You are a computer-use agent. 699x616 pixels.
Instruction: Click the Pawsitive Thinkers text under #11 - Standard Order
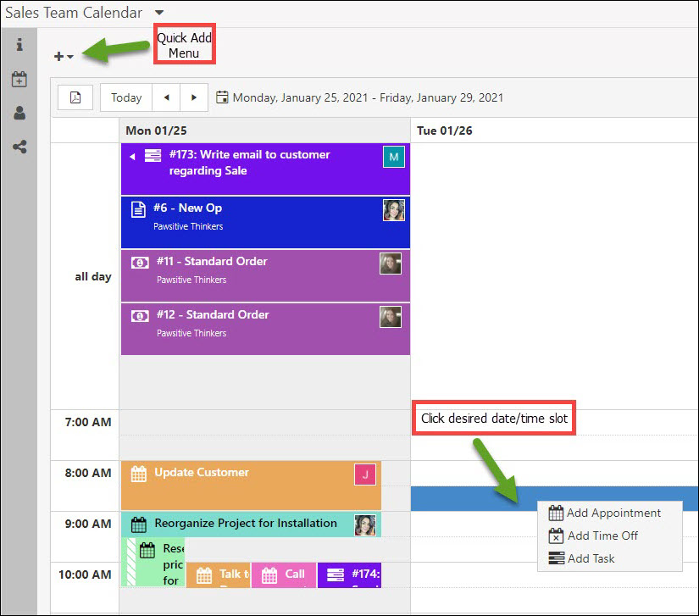(x=191, y=280)
